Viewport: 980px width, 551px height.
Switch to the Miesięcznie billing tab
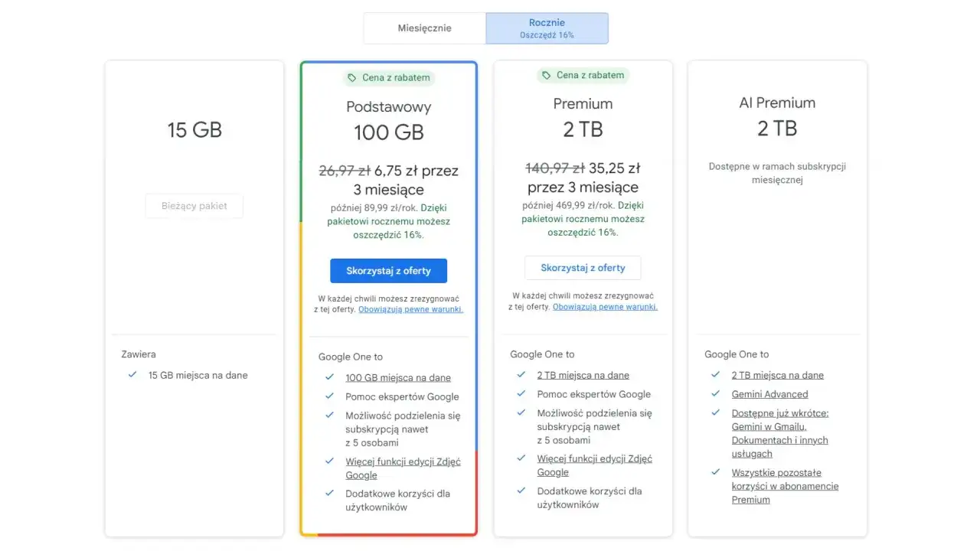(423, 28)
